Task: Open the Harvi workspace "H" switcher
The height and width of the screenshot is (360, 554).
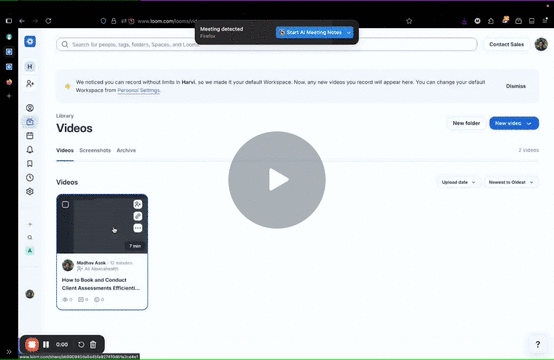Action: click(30, 66)
